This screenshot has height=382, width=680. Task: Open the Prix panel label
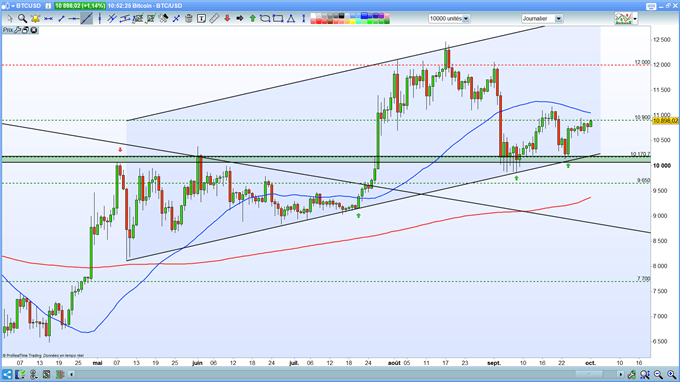8,30
